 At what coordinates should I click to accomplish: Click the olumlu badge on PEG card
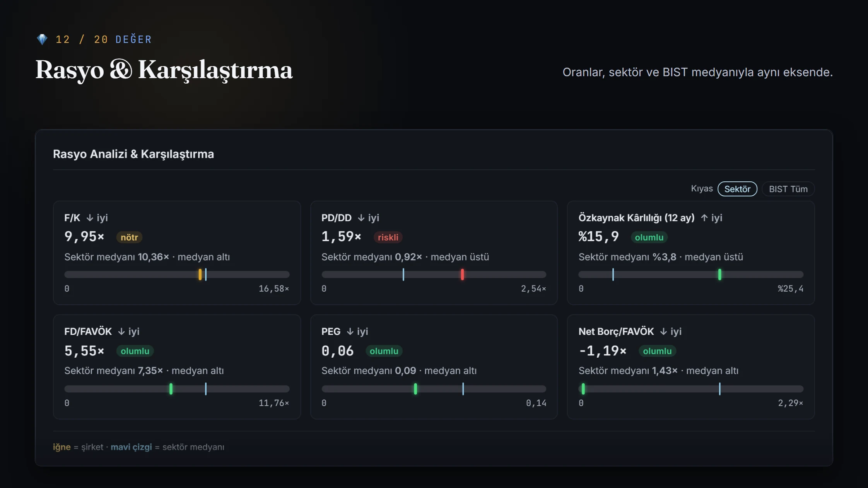point(384,351)
